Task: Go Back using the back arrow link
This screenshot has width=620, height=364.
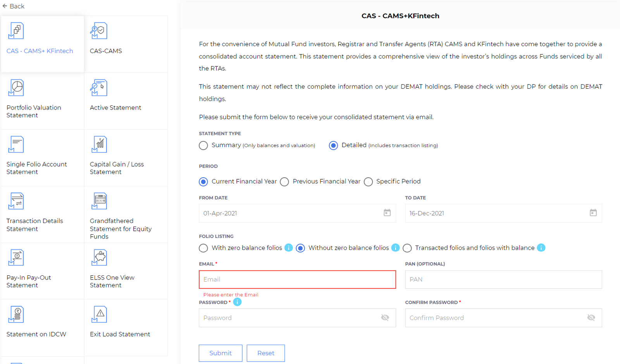Action: click(13, 6)
